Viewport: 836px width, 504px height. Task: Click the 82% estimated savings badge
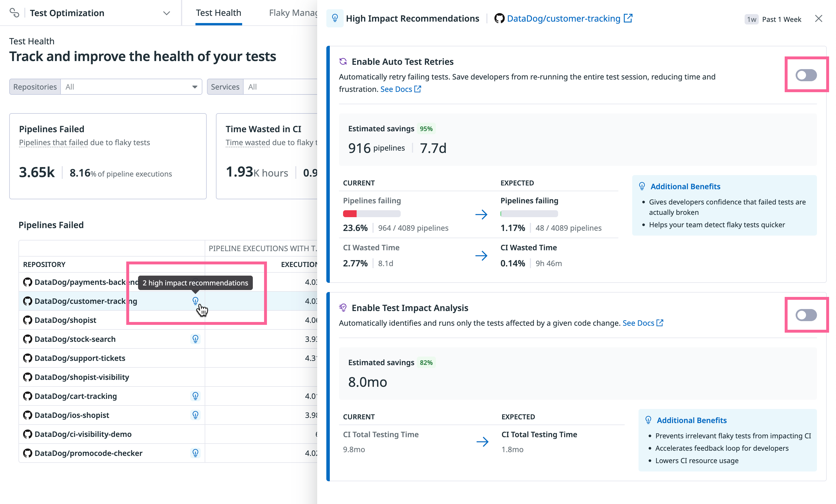[x=426, y=363]
